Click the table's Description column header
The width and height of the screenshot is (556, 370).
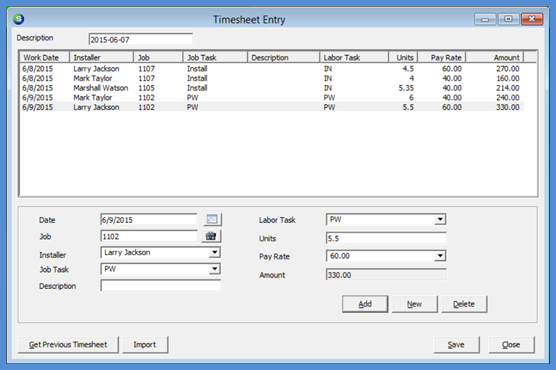(x=283, y=57)
